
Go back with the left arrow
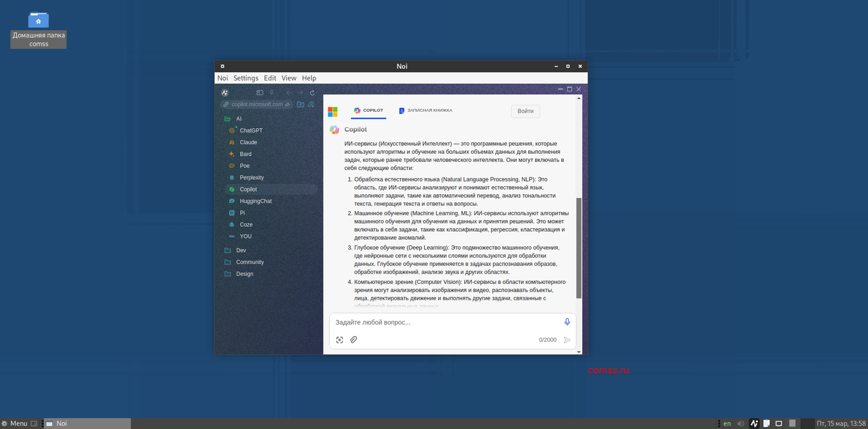289,93
